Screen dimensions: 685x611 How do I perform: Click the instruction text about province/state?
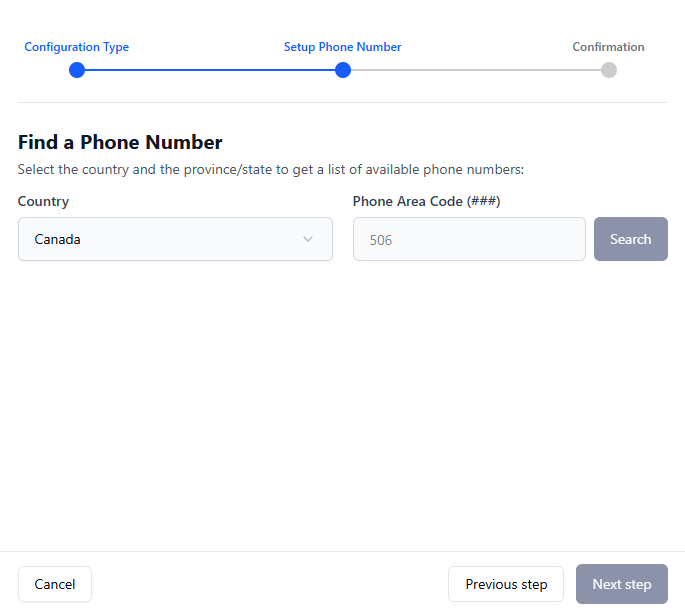click(x=270, y=169)
